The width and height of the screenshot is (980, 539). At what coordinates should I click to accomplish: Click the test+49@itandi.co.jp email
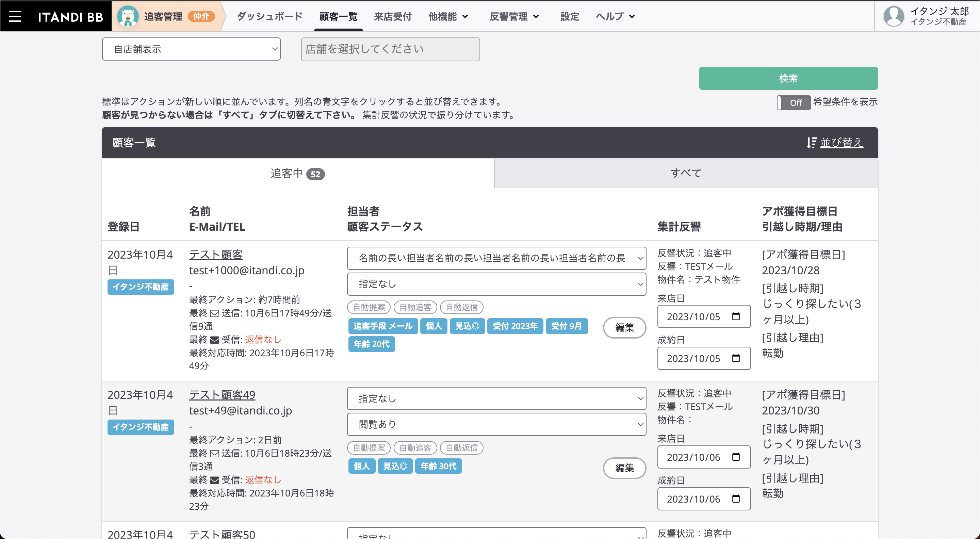[241, 410]
